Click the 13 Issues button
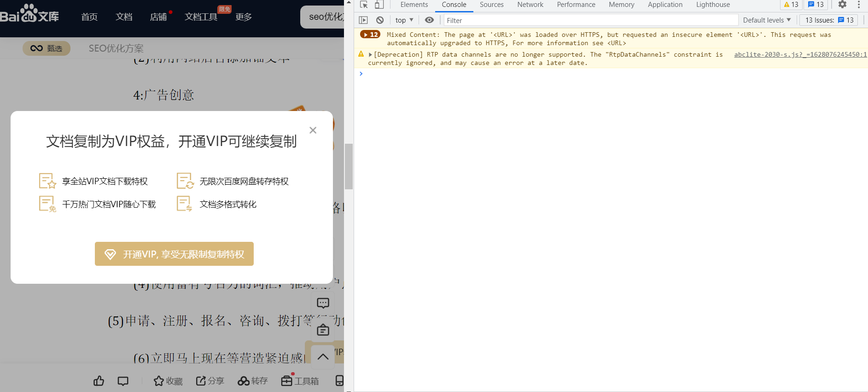Image resolution: width=868 pixels, height=392 pixels. [829, 20]
